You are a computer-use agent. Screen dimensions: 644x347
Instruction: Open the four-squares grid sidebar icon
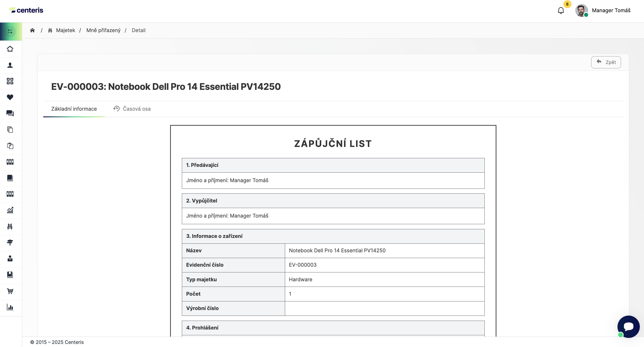10,81
